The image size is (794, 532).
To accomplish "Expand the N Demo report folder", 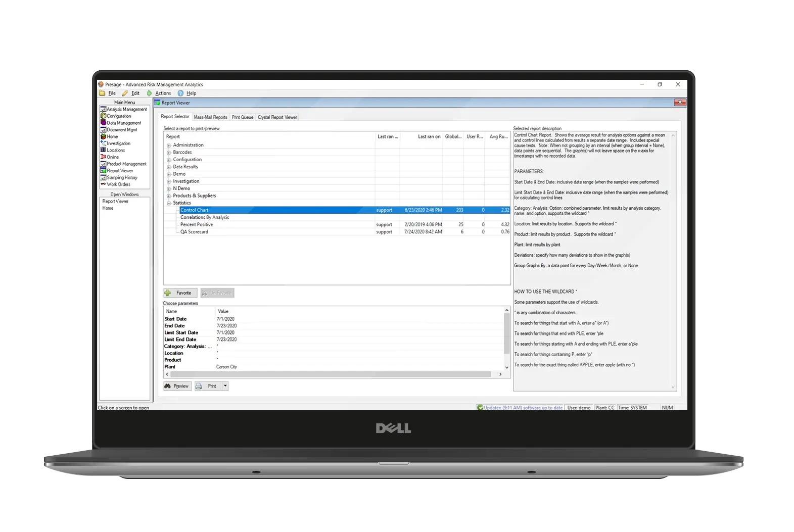I will 169,189.
